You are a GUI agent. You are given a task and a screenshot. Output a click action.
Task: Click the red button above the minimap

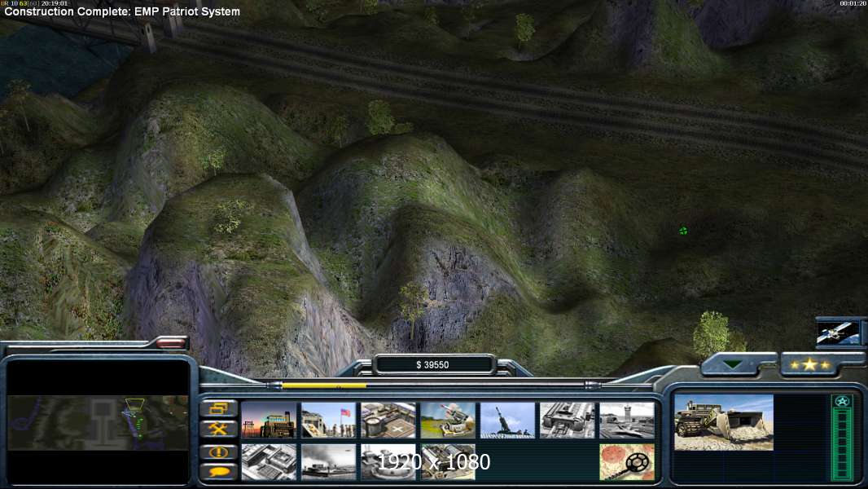coord(171,343)
